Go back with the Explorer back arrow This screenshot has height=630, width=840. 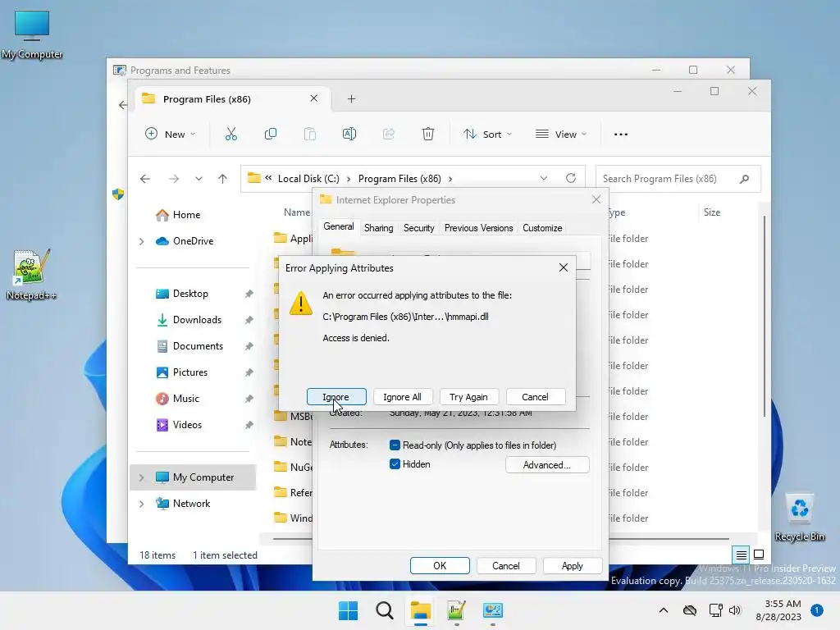pyautogui.click(x=145, y=179)
